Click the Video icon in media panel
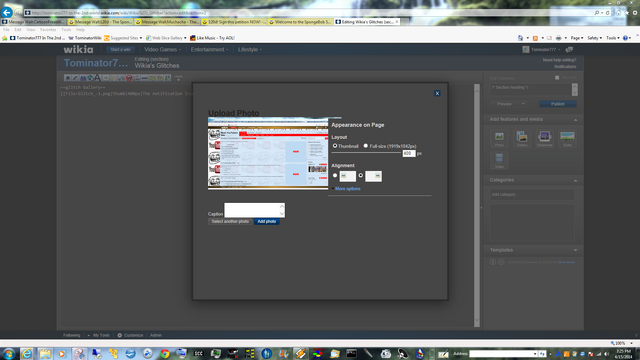Image resolution: width=640 pixels, height=360 pixels. [499, 160]
